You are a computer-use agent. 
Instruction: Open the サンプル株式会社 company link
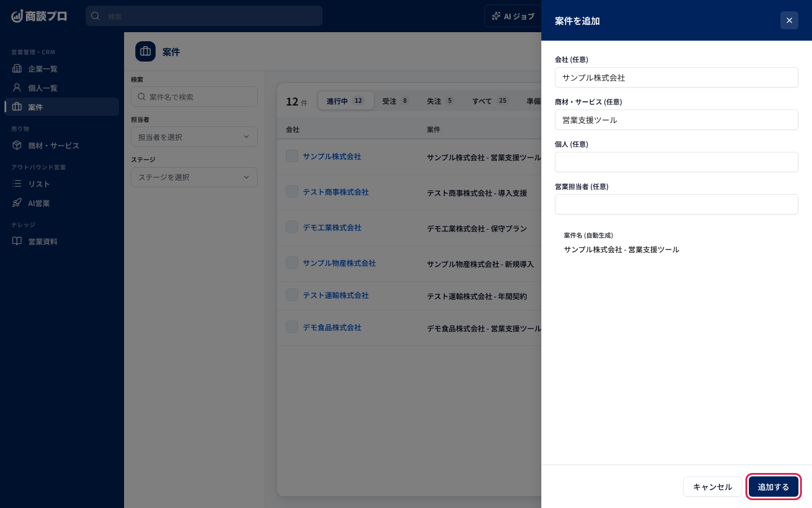pos(332,156)
